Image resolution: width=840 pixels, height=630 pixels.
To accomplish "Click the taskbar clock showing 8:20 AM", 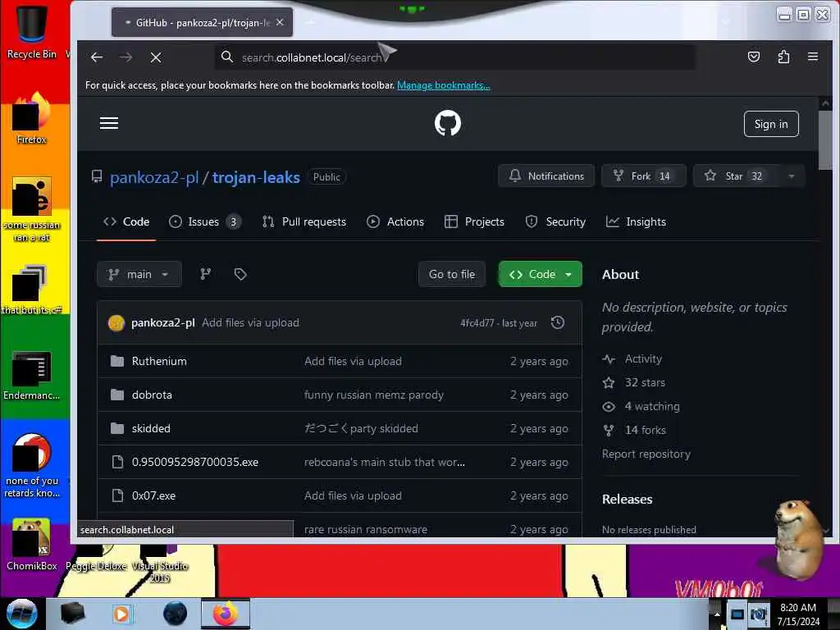I will click(798, 614).
